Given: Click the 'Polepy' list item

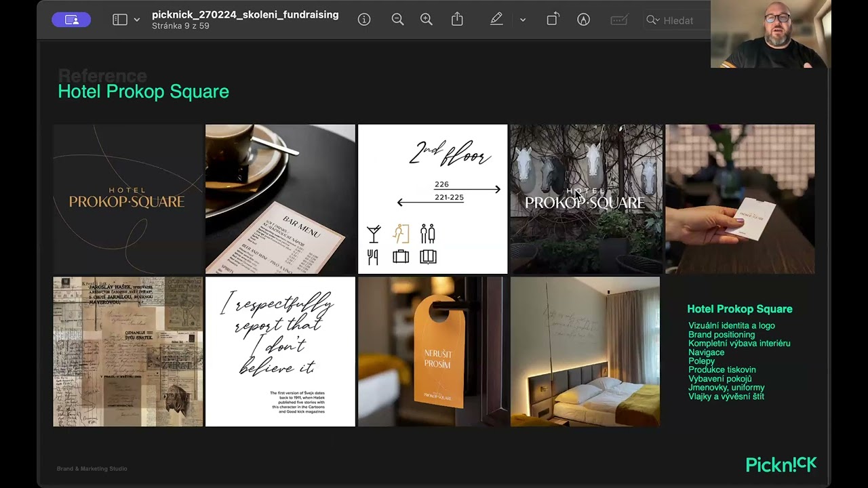Looking at the screenshot, I should point(702,361).
